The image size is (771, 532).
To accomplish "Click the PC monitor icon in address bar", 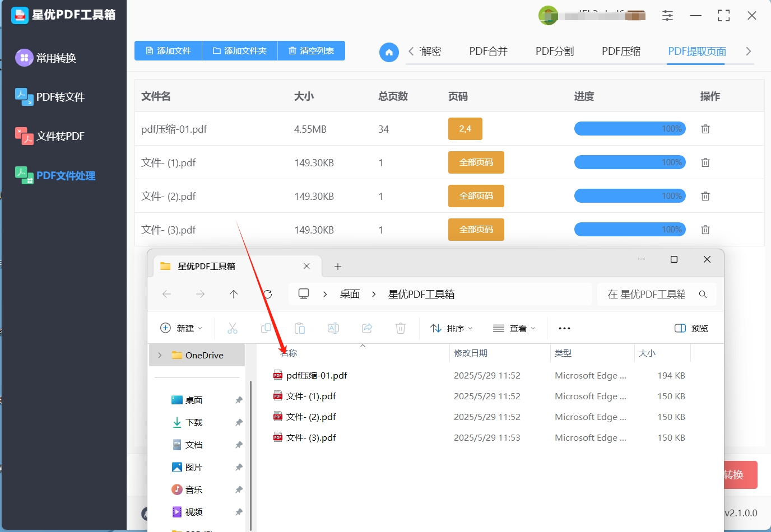I will [304, 294].
